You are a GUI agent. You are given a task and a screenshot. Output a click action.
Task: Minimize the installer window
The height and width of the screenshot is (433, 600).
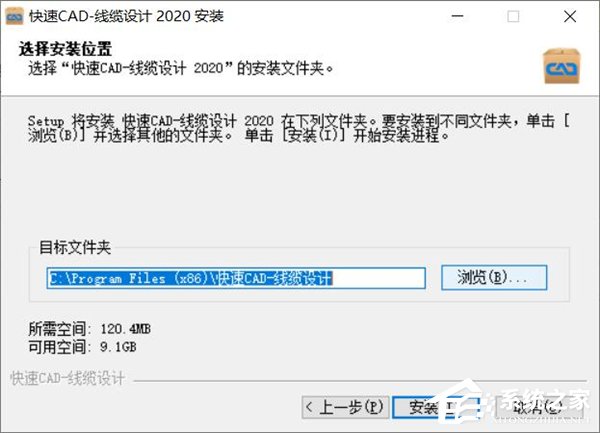pyautogui.click(x=457, y=16)
